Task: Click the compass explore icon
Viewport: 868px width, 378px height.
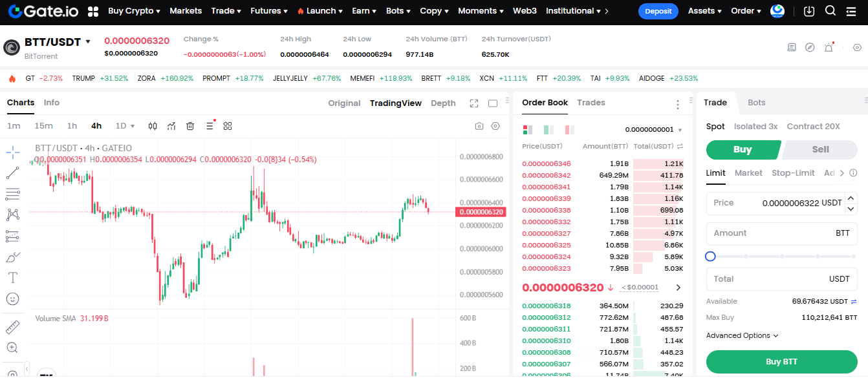Action: click(x=810, y=47)
